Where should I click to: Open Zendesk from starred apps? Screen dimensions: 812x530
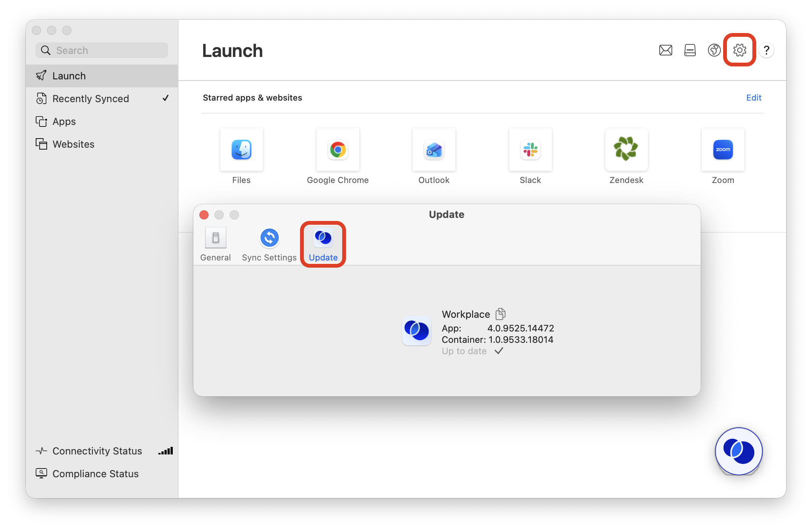[x=626, y=150]
